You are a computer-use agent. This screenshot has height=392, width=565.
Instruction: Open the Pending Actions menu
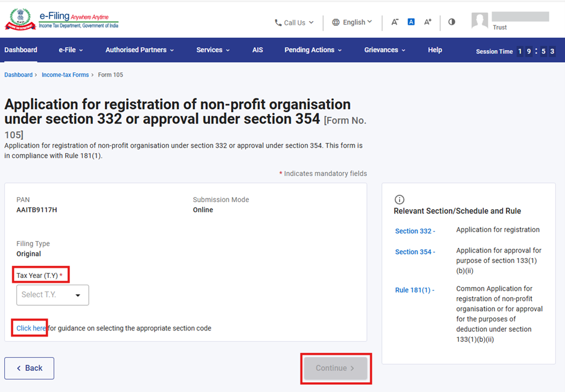(313, 50)
